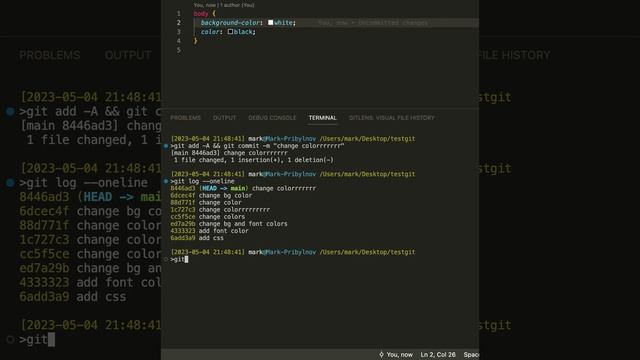The image size is (640, 360).
Task: Click commit hash 6add3a9 'add css'
Action: click(x=183, y=238)
